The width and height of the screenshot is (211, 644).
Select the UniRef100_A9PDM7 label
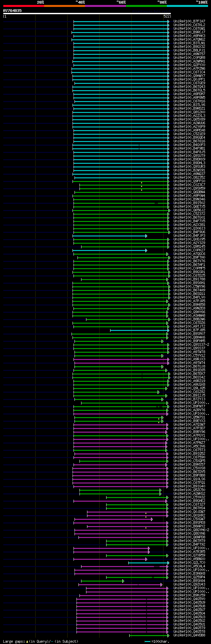189,94
